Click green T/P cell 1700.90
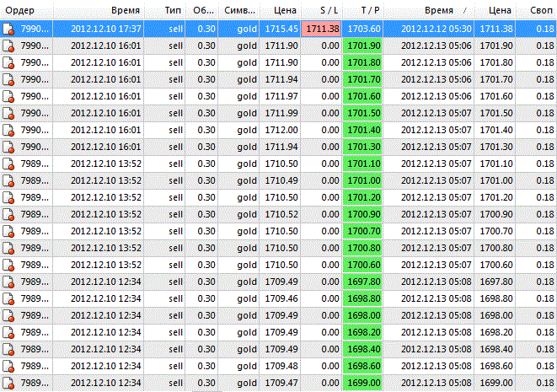The width and height of the screenshot is (557, 392). (362, 215)
